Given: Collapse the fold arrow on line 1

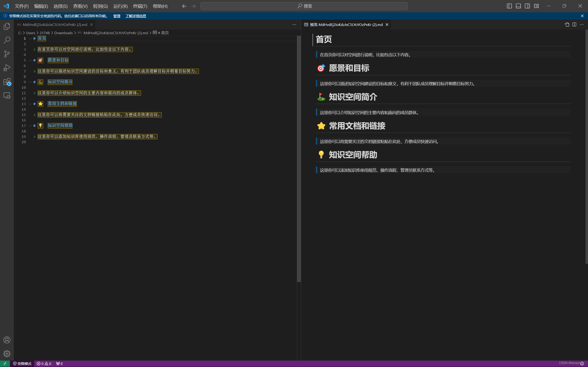Looking at the screenshot, I should (x=30, y=39).
